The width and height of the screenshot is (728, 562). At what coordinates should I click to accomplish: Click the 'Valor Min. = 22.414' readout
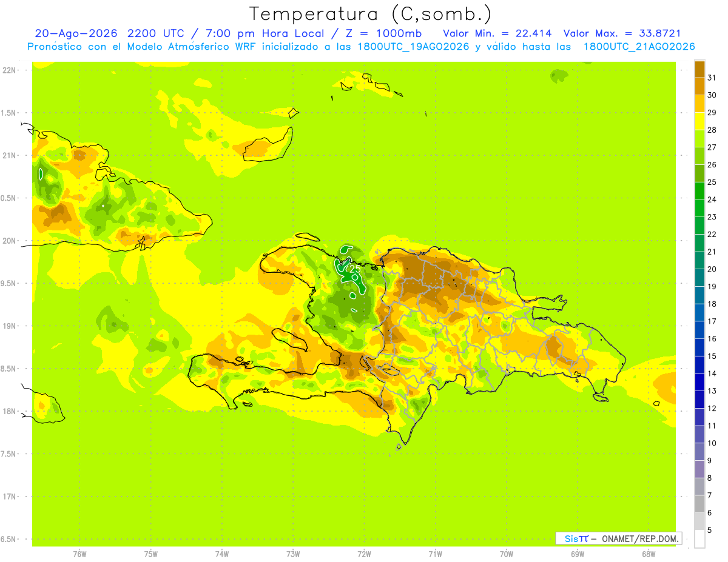pos(498,33)
